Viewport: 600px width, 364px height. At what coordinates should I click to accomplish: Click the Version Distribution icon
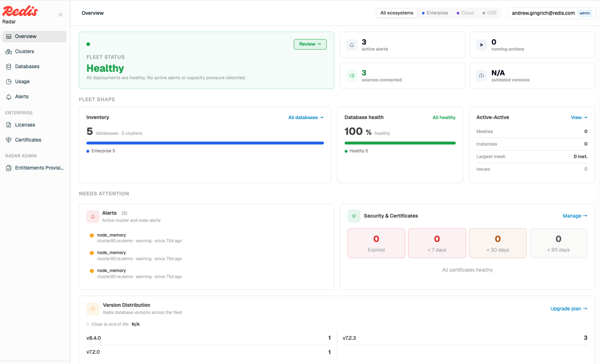point(93,309)
